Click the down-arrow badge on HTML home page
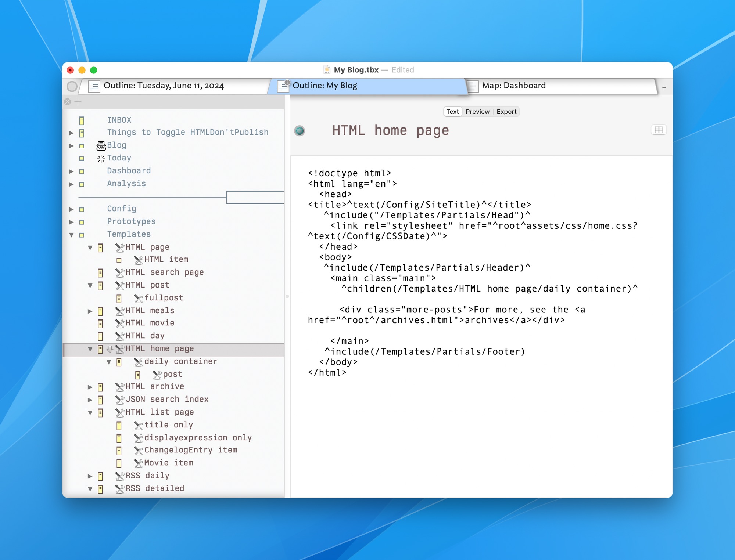 (x=110, y=349)
